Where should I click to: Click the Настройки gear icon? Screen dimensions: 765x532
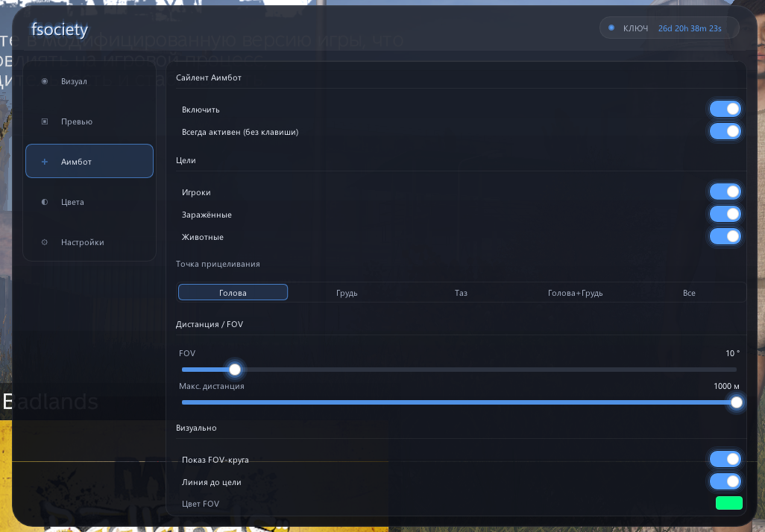(x=45, y=242)
